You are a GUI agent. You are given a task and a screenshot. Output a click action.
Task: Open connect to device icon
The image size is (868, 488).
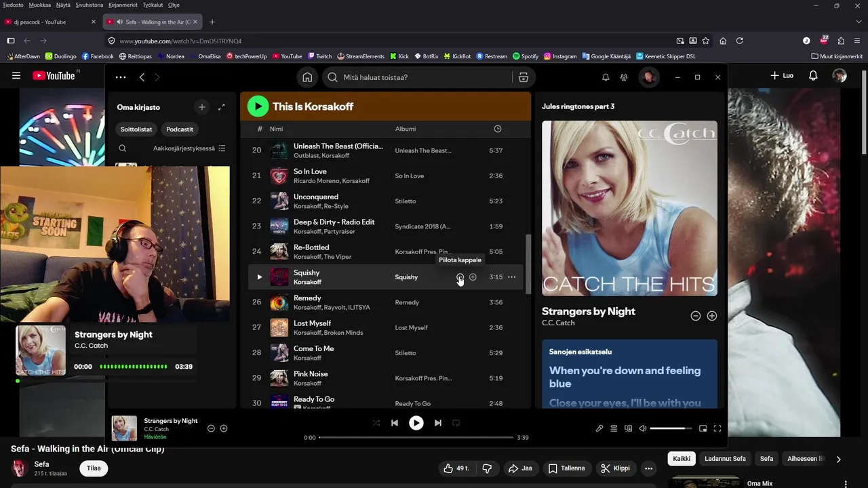point(629,428)
